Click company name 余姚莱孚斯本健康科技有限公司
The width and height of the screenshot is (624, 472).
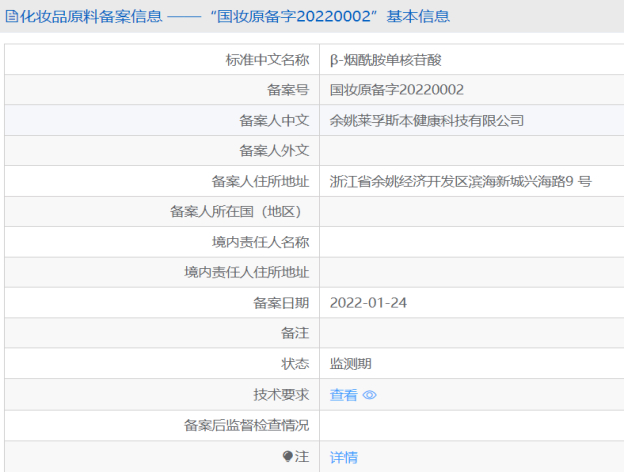427,120
